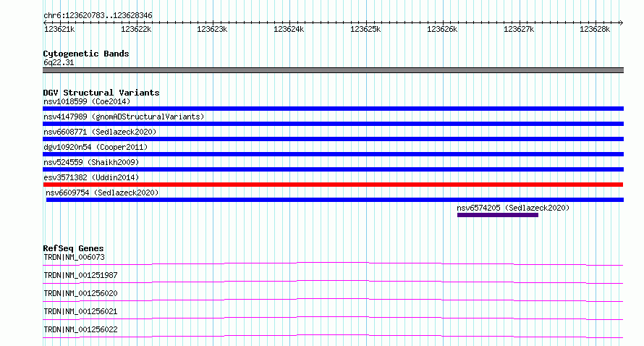Image resolution: width=644 pixels, height=346 pixels.
Task: Select the TRDN|NM_006073 gene label
Action: pos(74,257)
